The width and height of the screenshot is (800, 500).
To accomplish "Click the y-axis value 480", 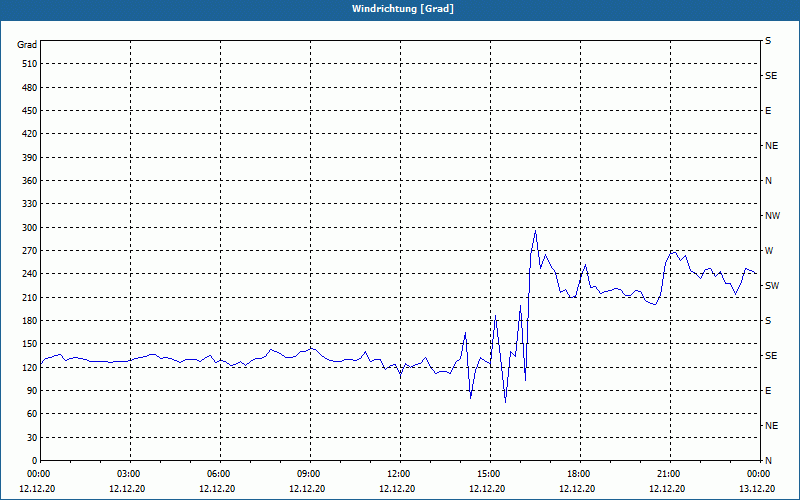I will [x=30, y=88].
